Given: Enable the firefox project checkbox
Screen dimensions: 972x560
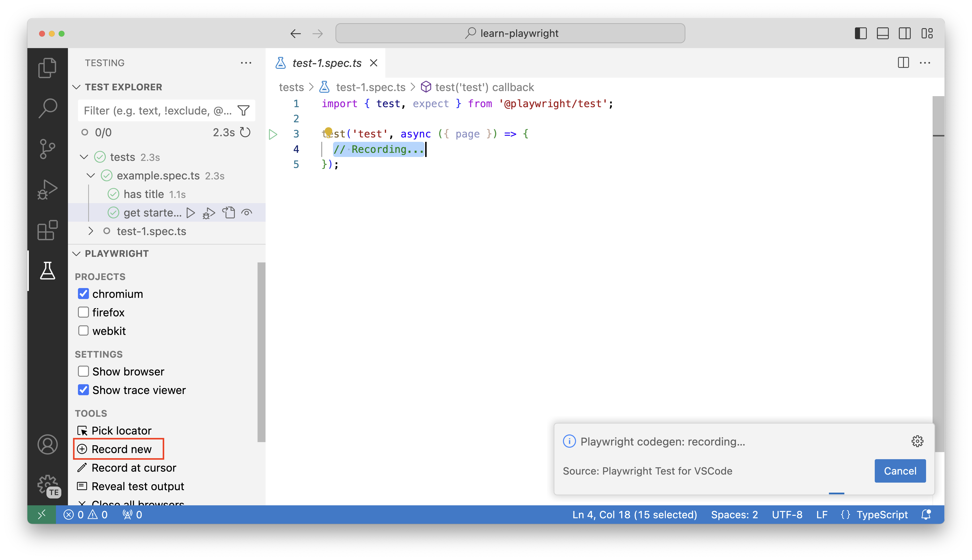Looking at the screenshot, I should coord(83,312).
